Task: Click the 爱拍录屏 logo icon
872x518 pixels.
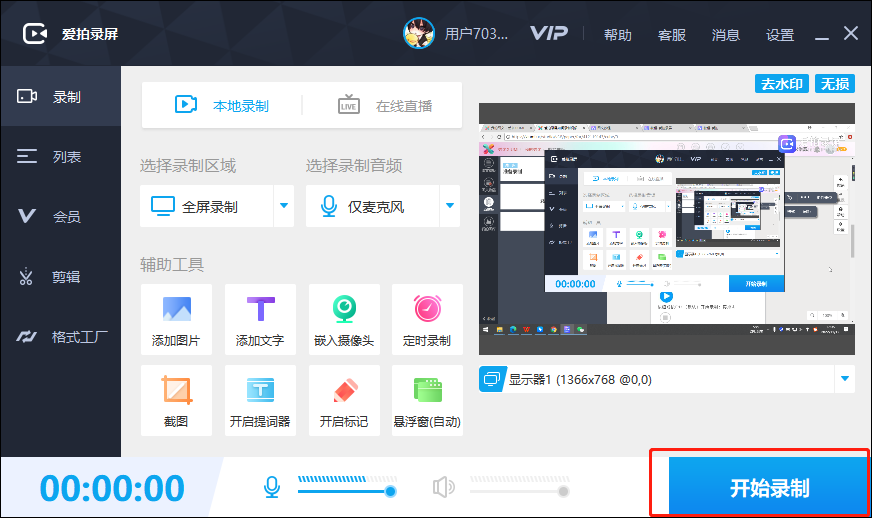Action: (x=35, y=34)
